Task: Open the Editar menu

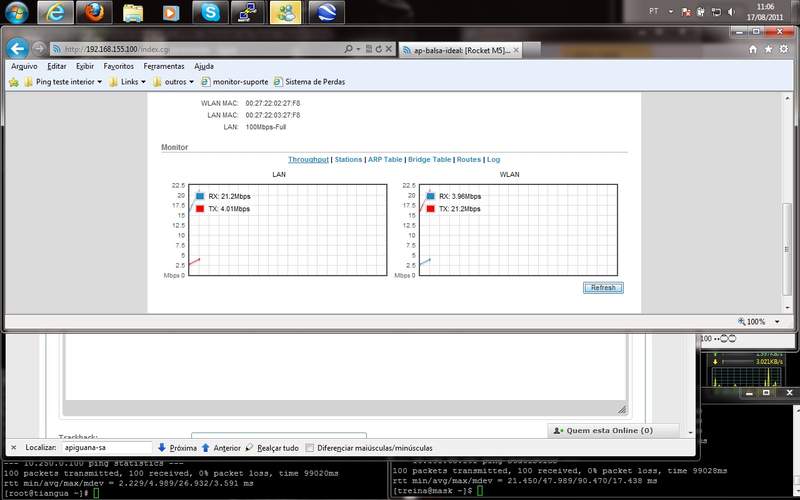Action: point(57,66)
